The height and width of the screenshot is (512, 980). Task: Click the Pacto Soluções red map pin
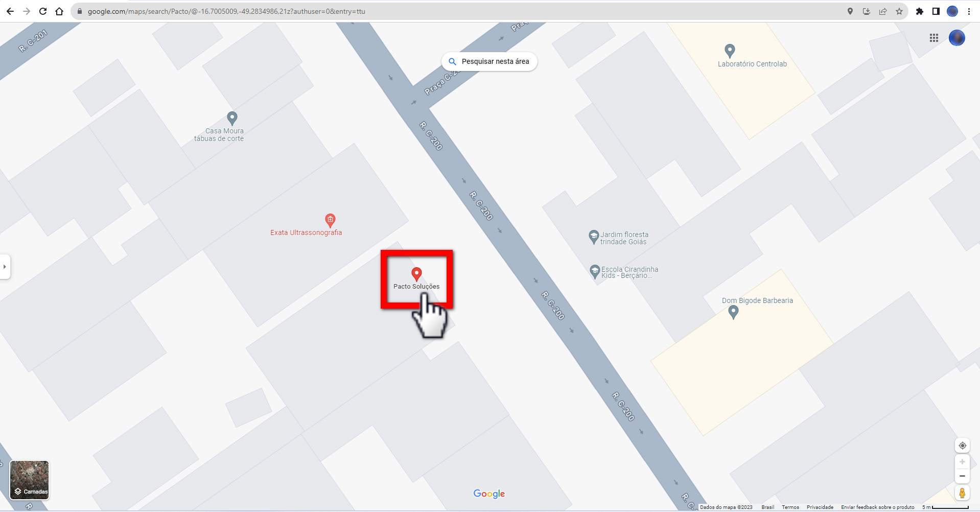[x=416, y=274]
